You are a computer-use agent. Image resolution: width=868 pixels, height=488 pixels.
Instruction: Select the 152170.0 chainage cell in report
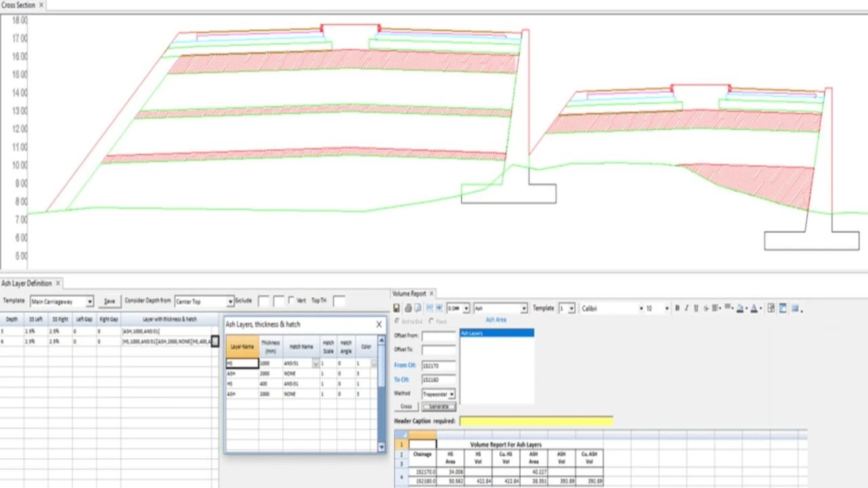[x=424, y=471]
